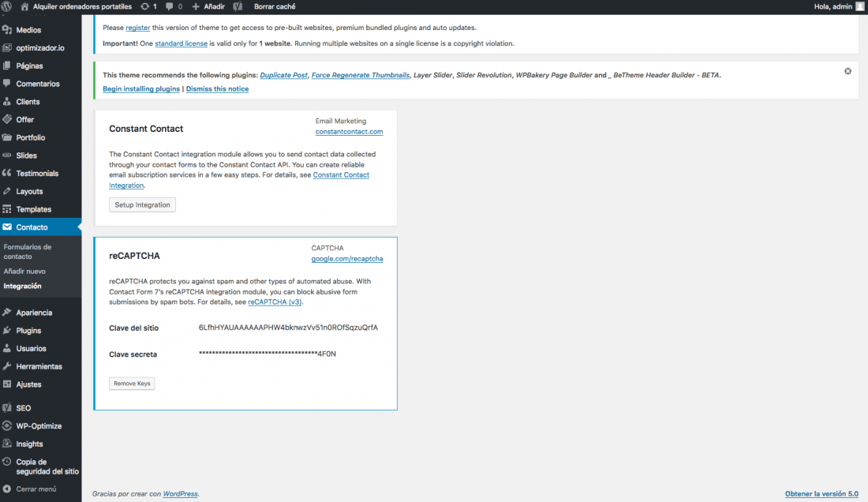Click the Comentarios sidebar icon
Screen dimensions: 868x502
pos(7,84)
